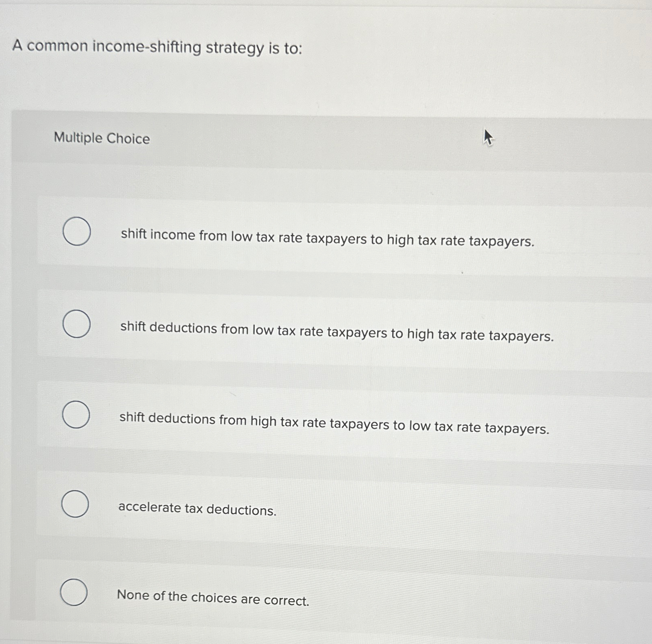
Task: Select the first answer radio button
Action: [77, 231]
